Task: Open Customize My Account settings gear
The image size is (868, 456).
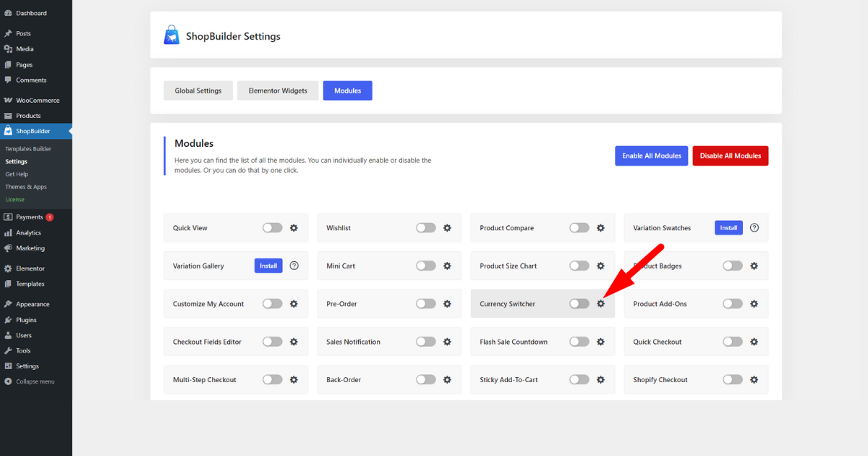Action: click(x=294, y=304)
